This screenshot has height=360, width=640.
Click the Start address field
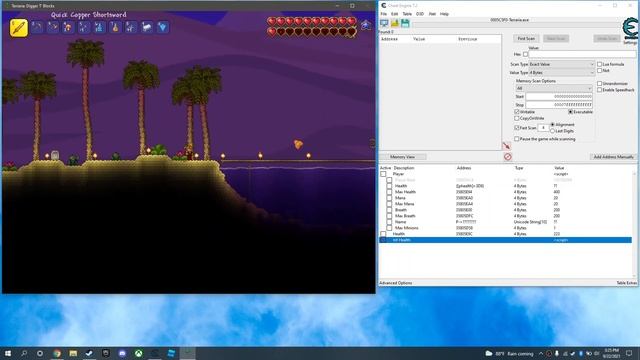tap(559, 97)
